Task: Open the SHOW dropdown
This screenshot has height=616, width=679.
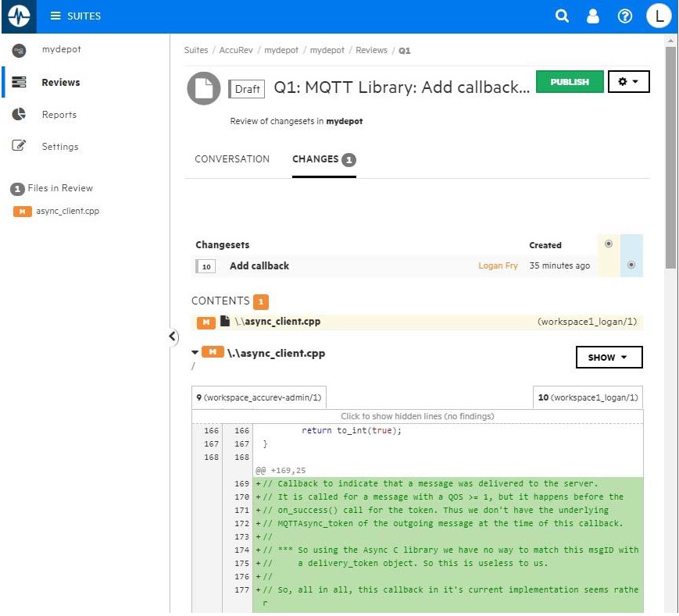Action: pyautogui.click(x=609, y=358)
